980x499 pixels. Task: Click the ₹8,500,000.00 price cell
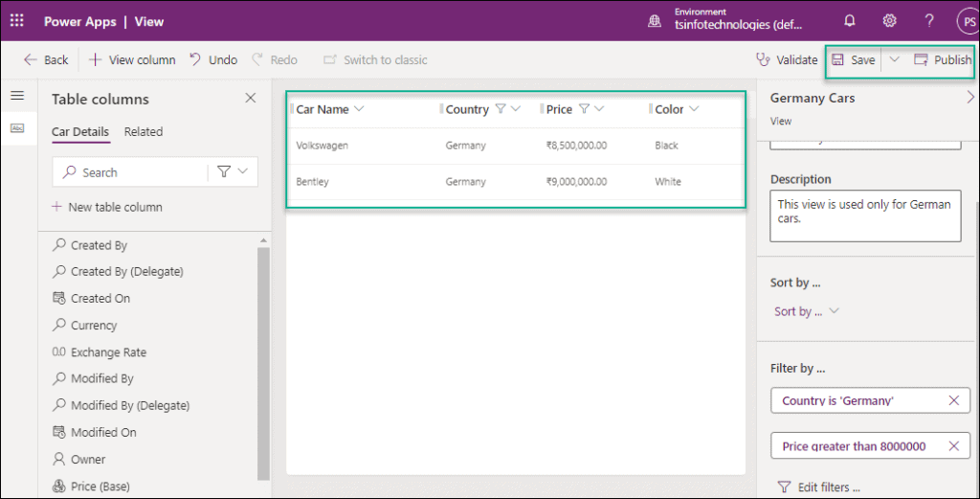point(576,146)
